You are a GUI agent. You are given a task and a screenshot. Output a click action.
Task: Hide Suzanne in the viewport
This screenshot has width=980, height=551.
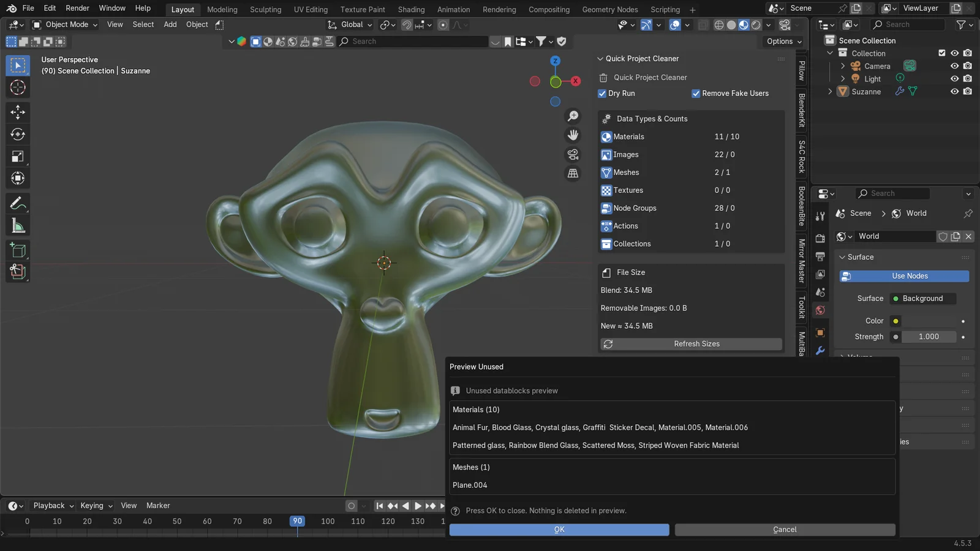point(954,91)
